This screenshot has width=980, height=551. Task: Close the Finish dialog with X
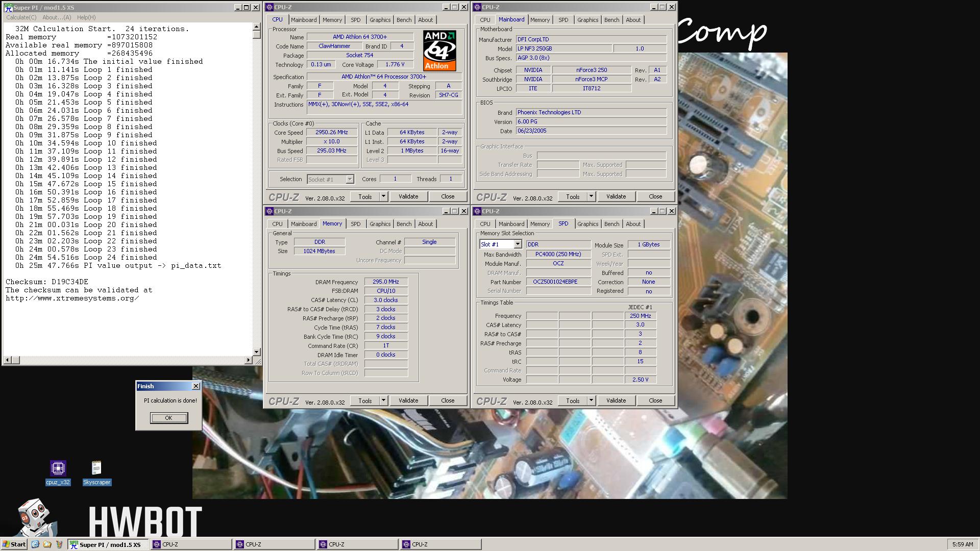[x=195, y=386]
